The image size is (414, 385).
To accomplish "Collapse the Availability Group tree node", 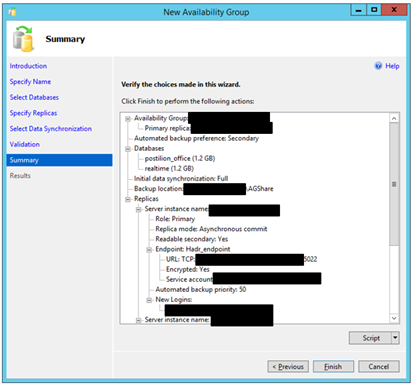I will point(128,119).
